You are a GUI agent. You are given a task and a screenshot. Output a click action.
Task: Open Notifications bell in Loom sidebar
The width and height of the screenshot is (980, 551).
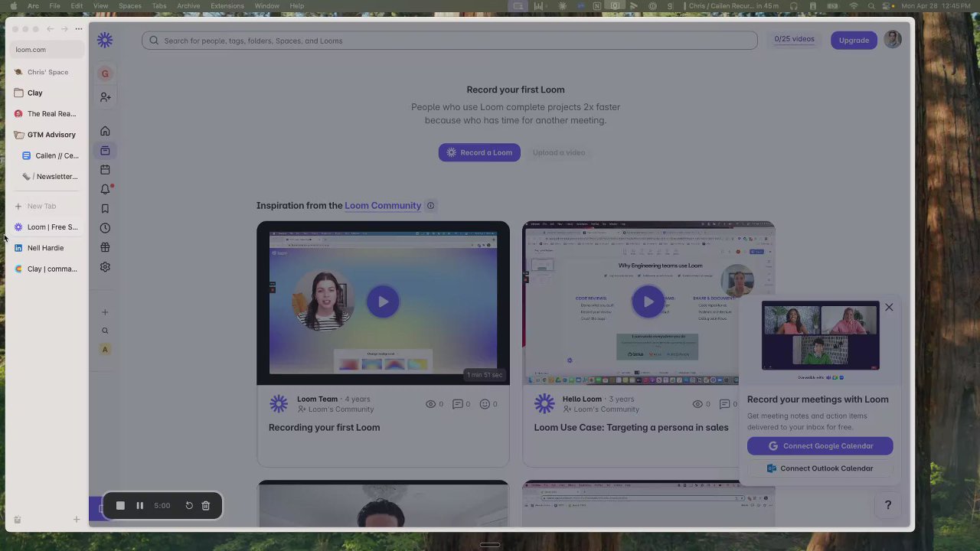106,189
